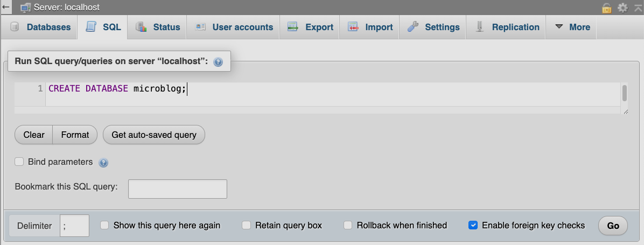This screenshot has height=245, width=644.
Task: Open help for Run SQL query
Action: coord(218,62)
